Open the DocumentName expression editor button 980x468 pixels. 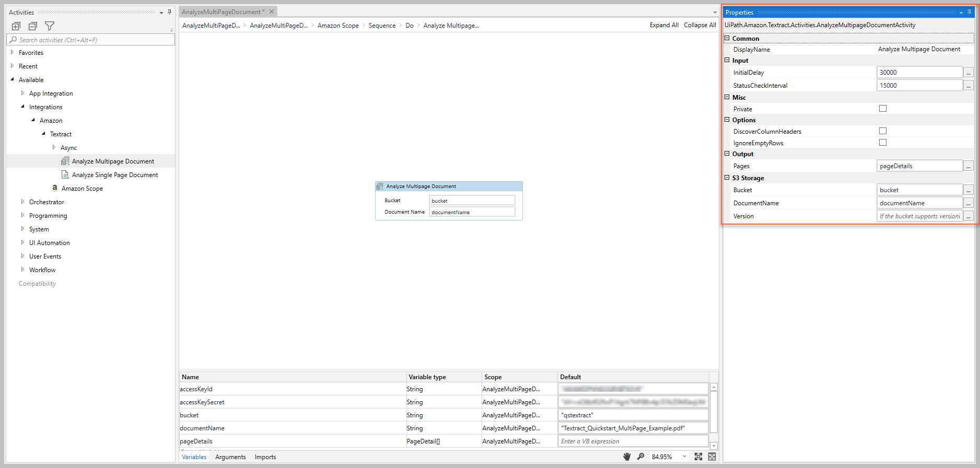pos(969,203)
